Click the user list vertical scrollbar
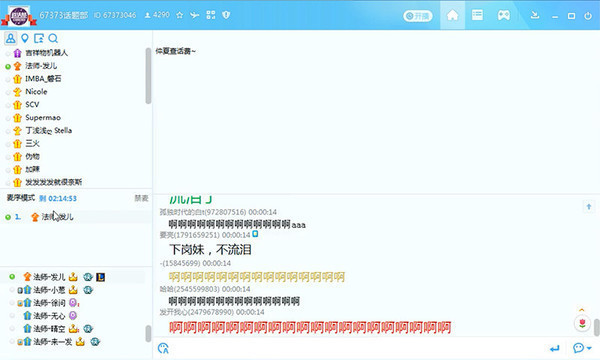The height and width of the screenshot is (360, 600). [148, 76]
